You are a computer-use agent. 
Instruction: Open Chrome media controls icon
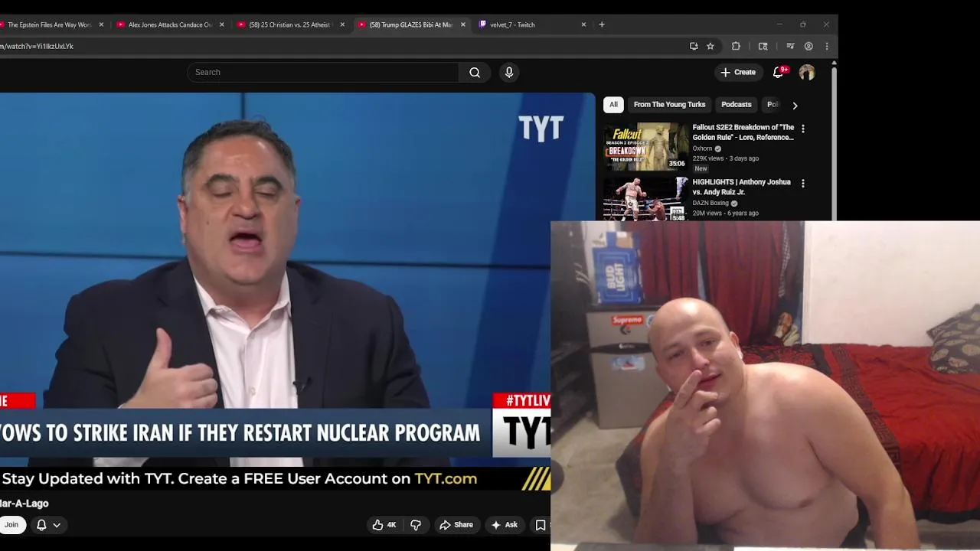point(790,46)
